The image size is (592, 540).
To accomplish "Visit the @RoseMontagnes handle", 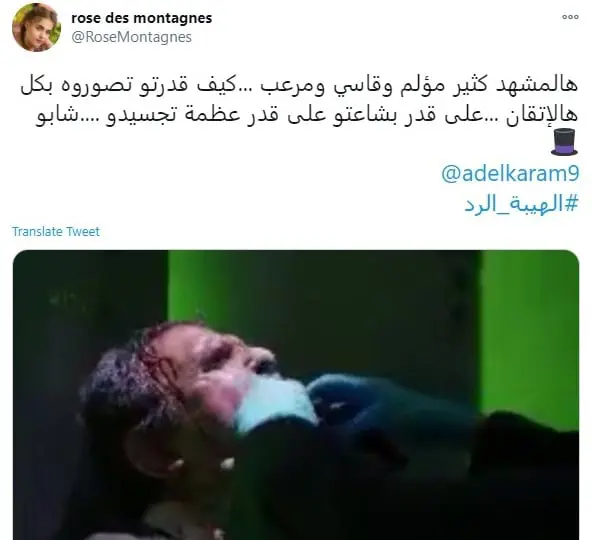I will pos(131,37).
